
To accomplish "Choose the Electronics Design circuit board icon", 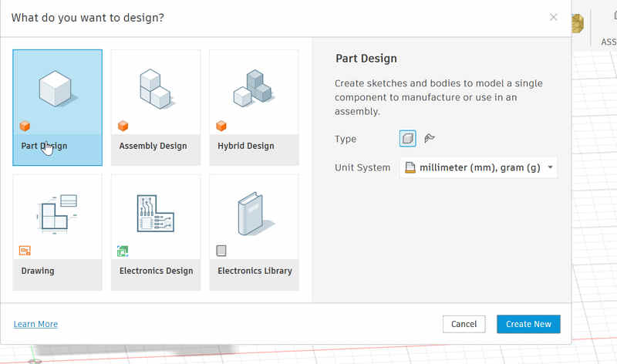I will click(155, 214).
